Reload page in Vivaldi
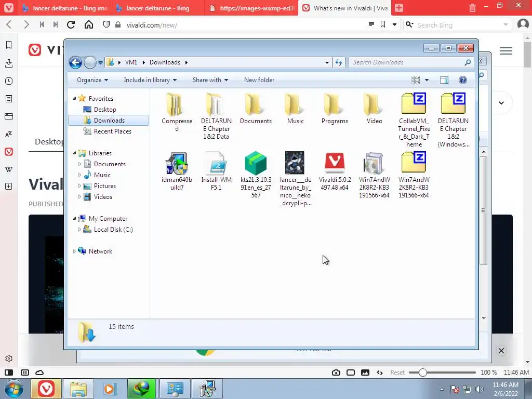The height and width of the screenshot is (399, 532). click(71, 24)
